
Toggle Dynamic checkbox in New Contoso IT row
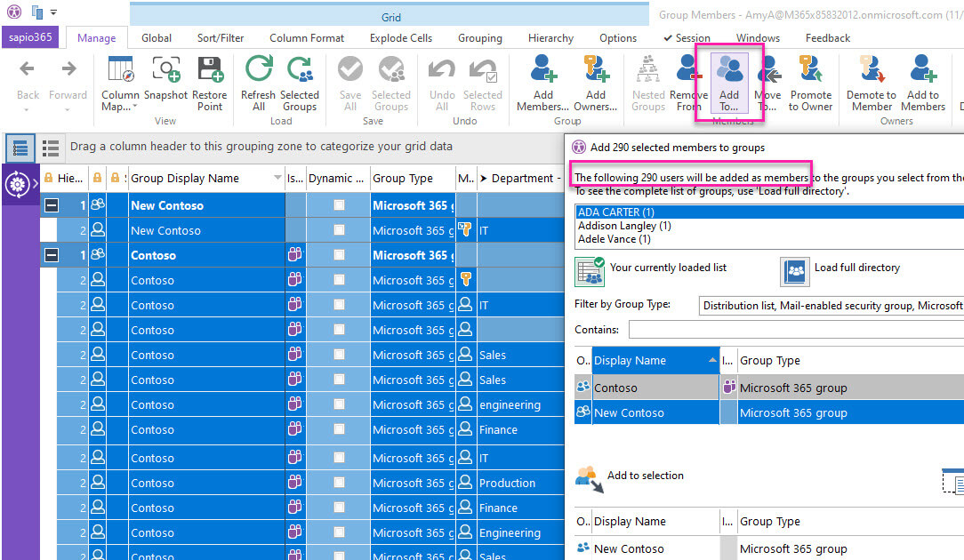(339, 230)
